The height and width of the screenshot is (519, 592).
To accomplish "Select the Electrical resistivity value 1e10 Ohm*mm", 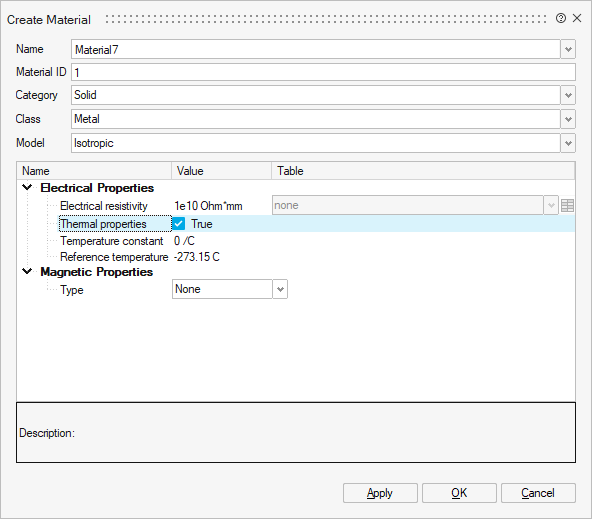I will 208,206.
